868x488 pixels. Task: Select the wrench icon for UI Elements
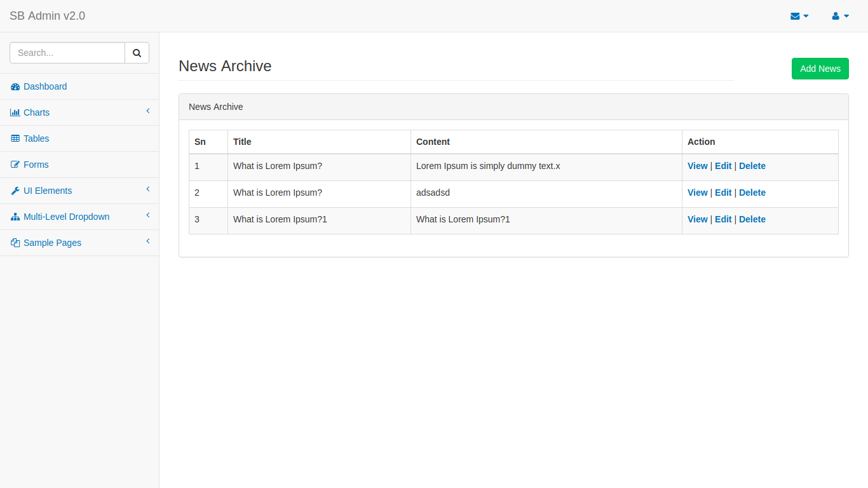(x=15, y=191)
